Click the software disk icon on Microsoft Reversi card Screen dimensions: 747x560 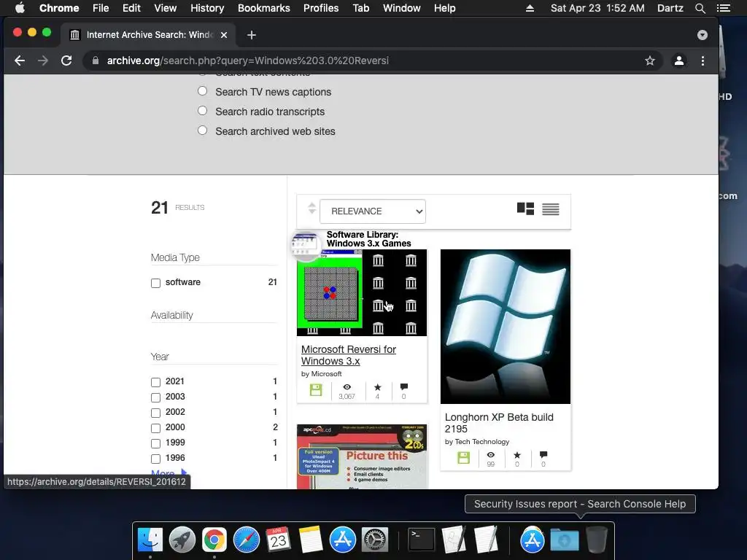tap(316, 390)
